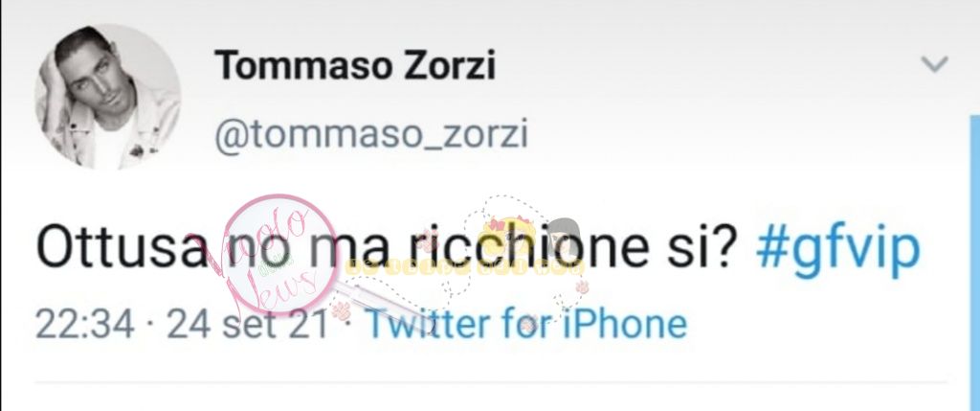This screenshot has height=411, width=980.
Task: Open the Twitter for iPhone source link
Action: click(526, 324)
